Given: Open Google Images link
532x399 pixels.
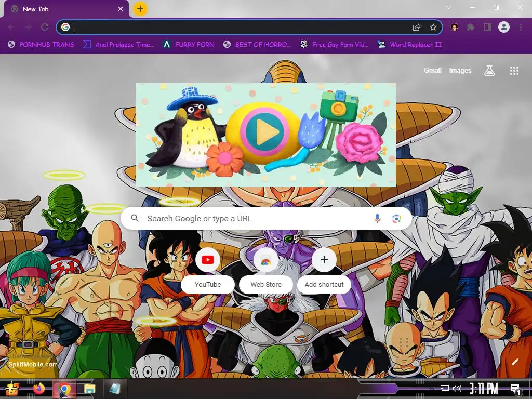Looking at the screenshot, I should pyautogui.click(x=460, y=70).
